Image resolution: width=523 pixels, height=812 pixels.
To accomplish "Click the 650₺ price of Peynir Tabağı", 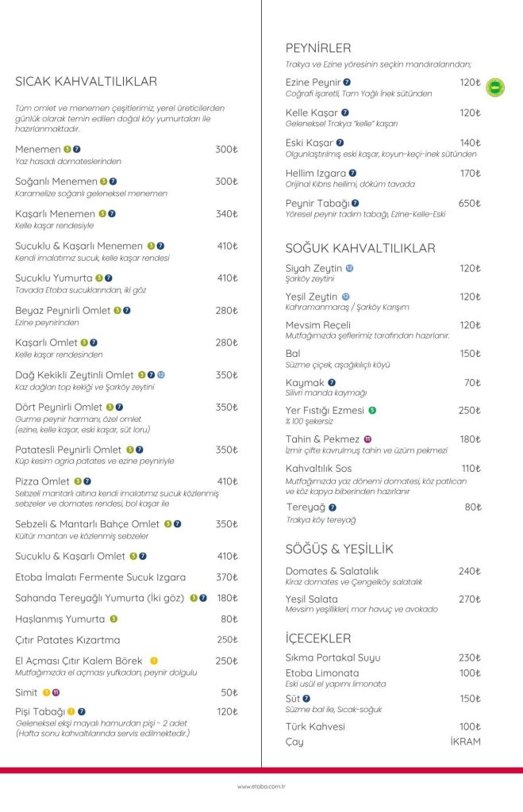I will tap(470, 204).
